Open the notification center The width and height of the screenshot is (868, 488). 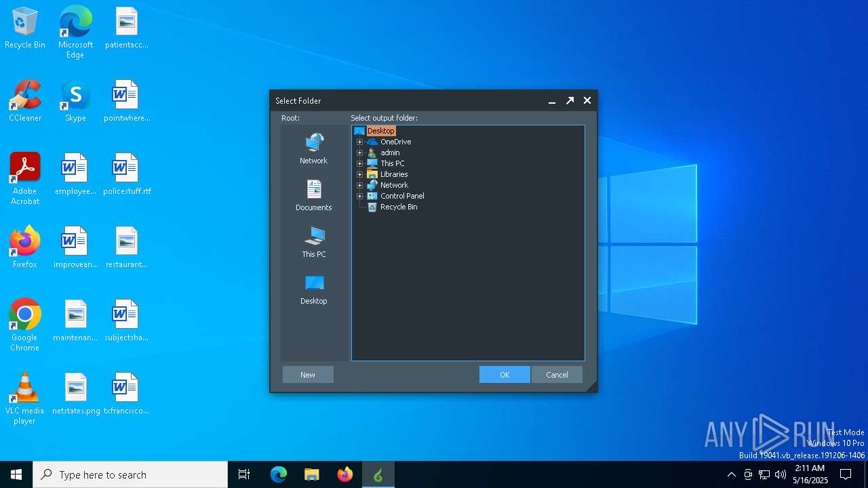point(846,474)
